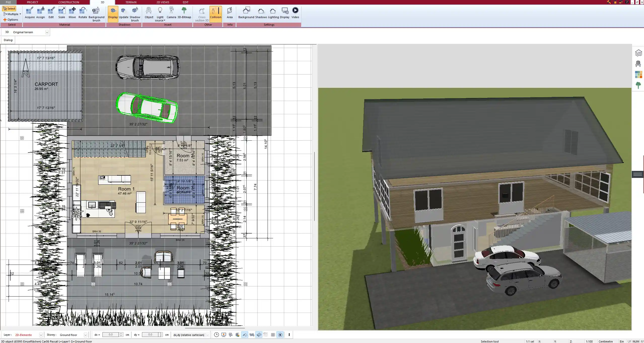Insert a Camera
Screen dimensions: 644x343
[171, 13]
